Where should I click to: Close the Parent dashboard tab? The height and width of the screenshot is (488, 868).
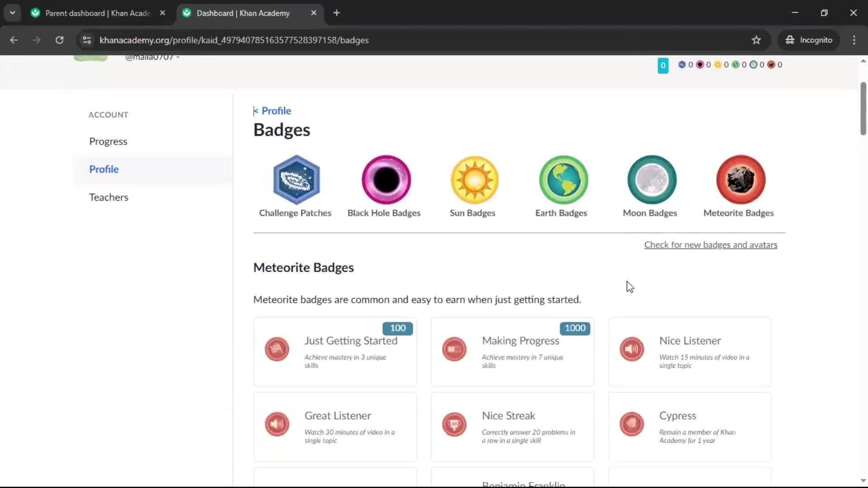[x=162, y=13]
